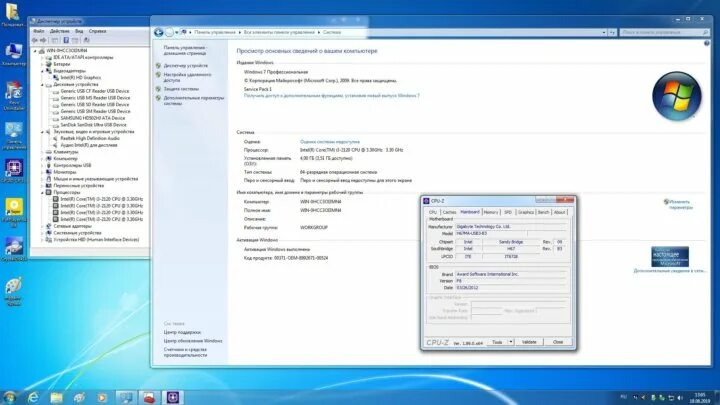The width and height of the screenshot is (720, 405).
Task: Collapse the Видеоадаптеры node
Action: (x=42, y=71)
